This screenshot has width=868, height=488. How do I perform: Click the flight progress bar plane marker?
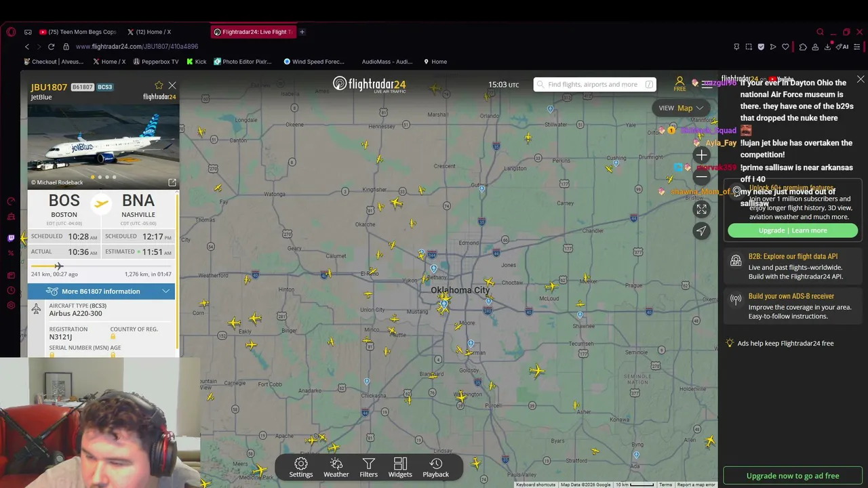coord(59,266)
